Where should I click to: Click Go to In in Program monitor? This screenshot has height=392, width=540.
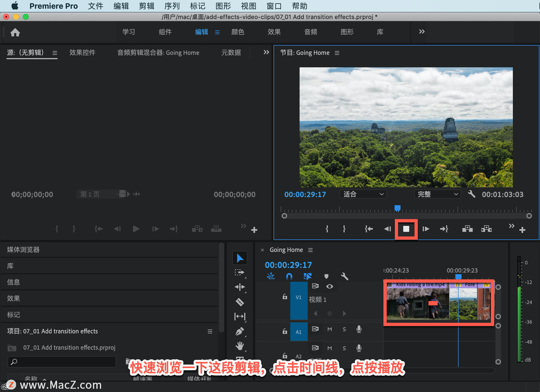(x=369, y=229)
